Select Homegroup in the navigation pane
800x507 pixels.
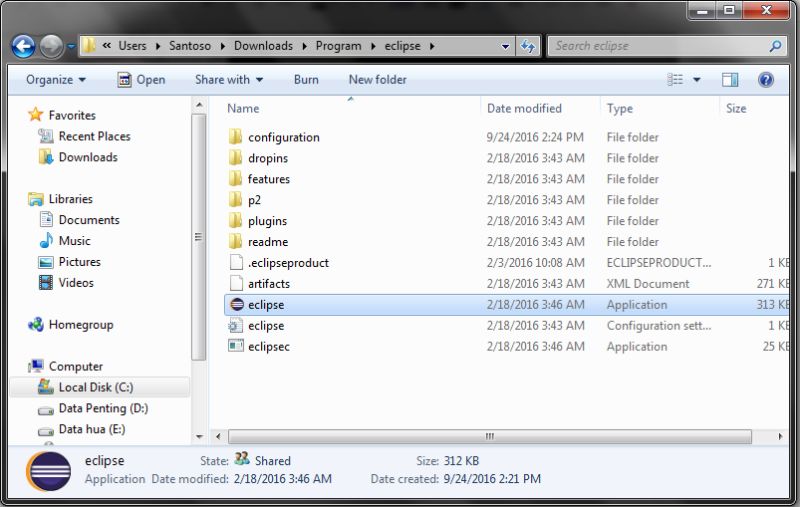tap(81, 325)
